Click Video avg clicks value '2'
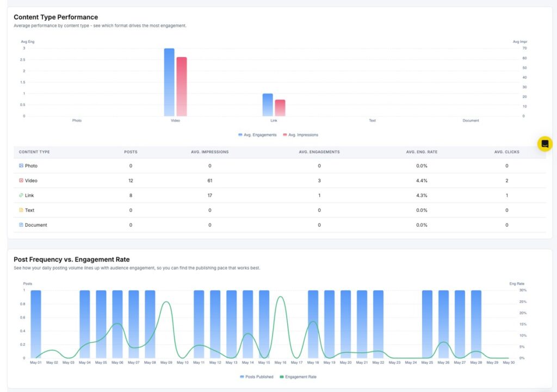The width and height of the screenshot is (557, 392). (x=506, y=181)
